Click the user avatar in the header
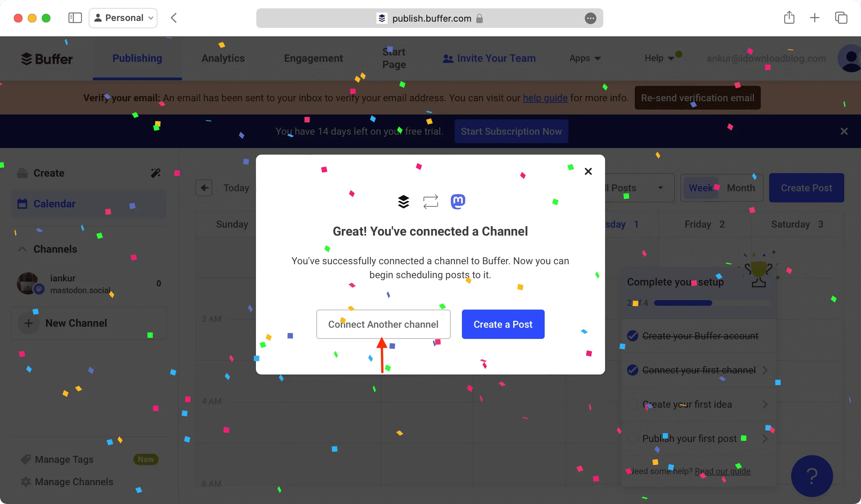The height and width of the screenshot is (504, 861). [851, 58]
